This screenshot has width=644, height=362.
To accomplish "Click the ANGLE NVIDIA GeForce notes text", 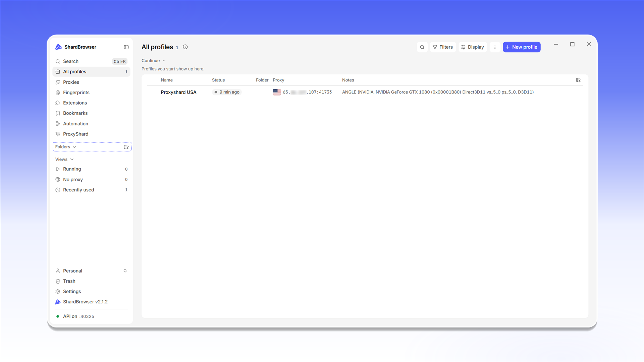I will pyautogui.click(x=438, y=92).
